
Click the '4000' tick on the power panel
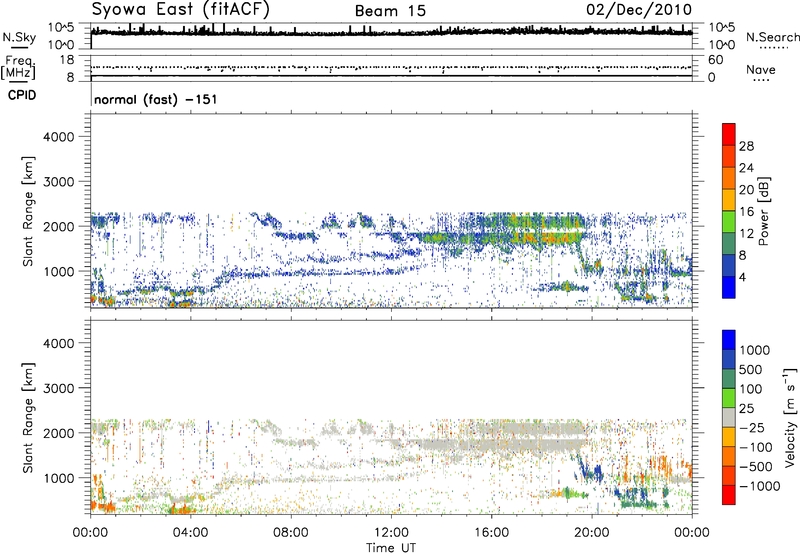pos(58,137)
